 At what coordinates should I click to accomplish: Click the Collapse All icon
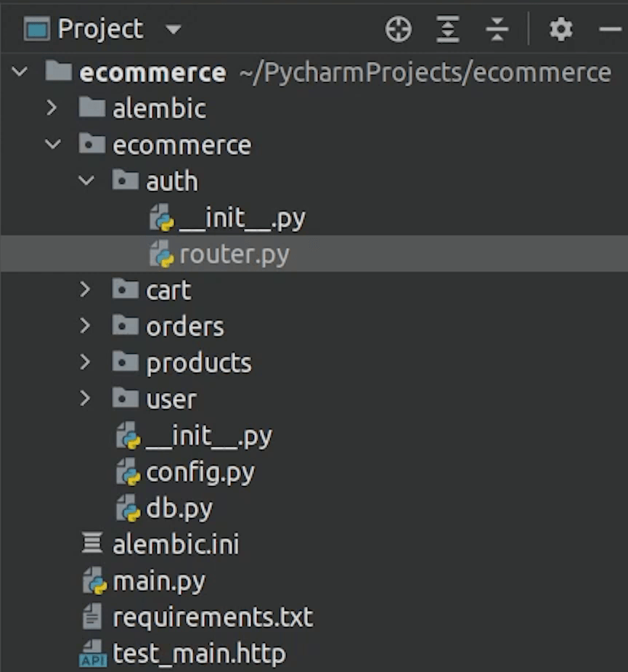[497, 30]
